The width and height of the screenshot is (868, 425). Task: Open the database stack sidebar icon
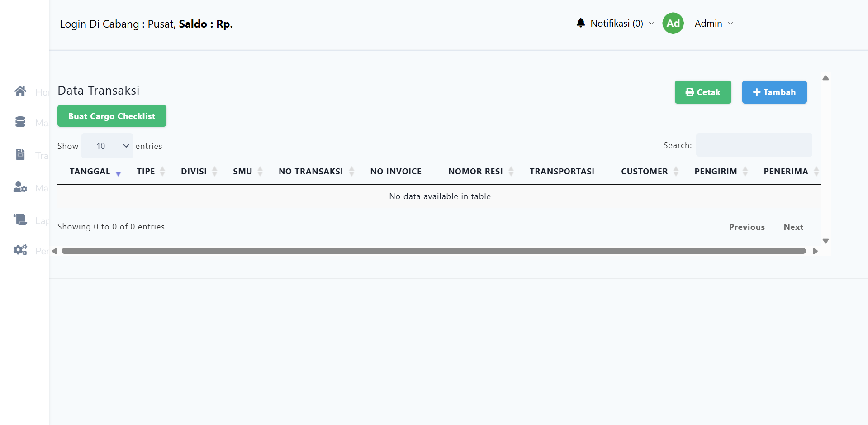tap(20, 122)
